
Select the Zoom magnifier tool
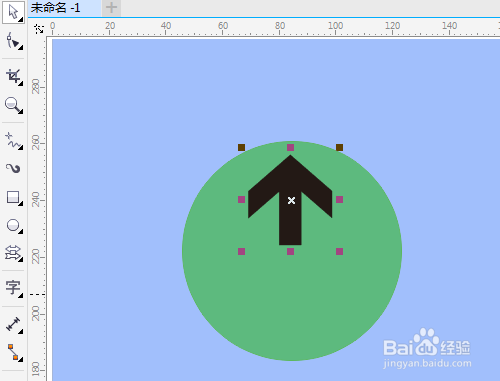coord(13,105)
